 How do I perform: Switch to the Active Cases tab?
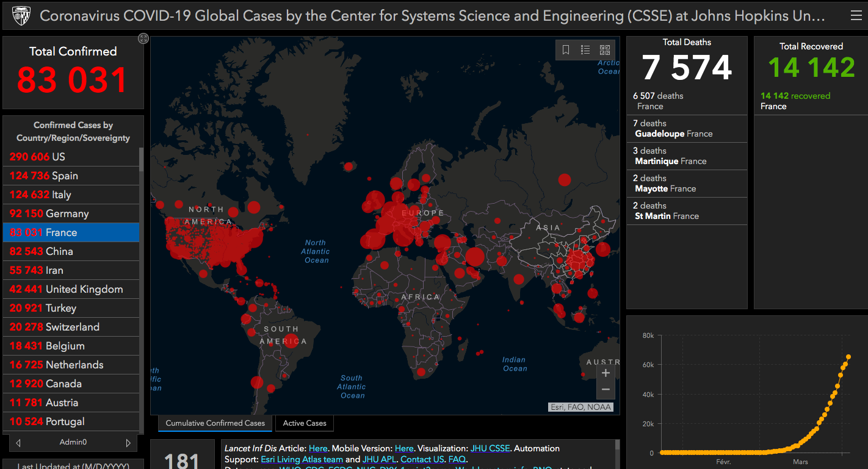coord(305,423)
